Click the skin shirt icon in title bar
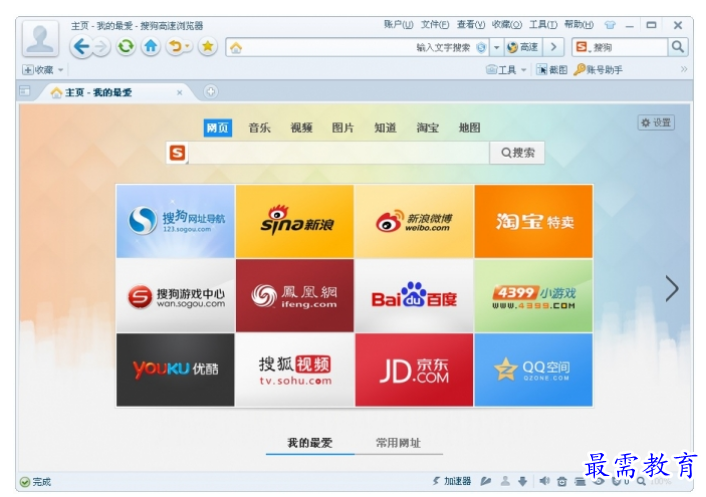 pyautogui.click(x=610, y=25)
